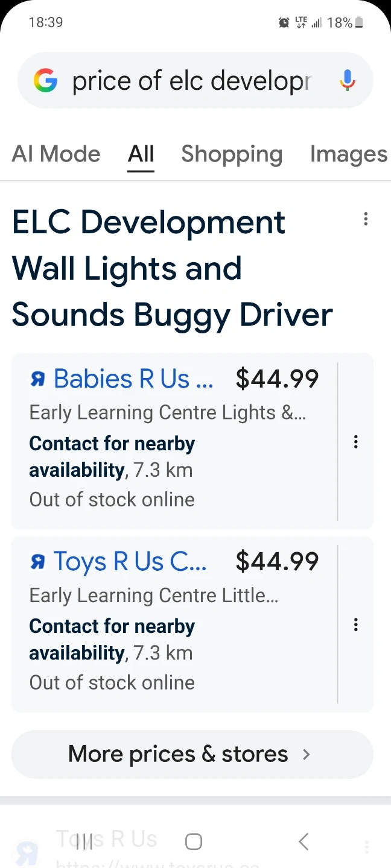391x868 pixels.
Task: Open the Toys R Us Canada link
Action: click(130, 562)
